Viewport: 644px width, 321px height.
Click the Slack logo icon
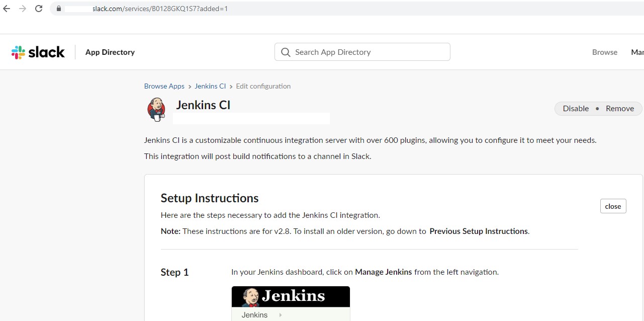pos(18,51)
